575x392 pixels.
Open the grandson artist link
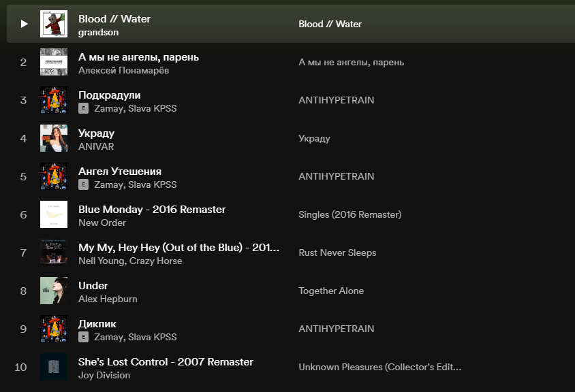click(x=98, y=32)
